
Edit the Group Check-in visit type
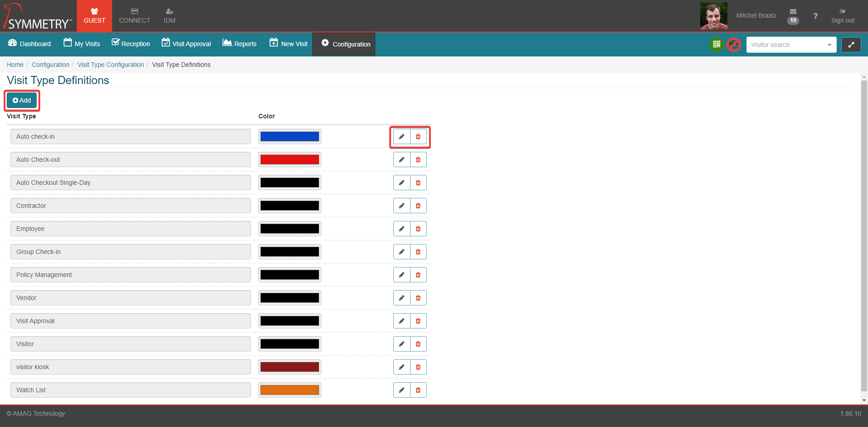[401, 252]
